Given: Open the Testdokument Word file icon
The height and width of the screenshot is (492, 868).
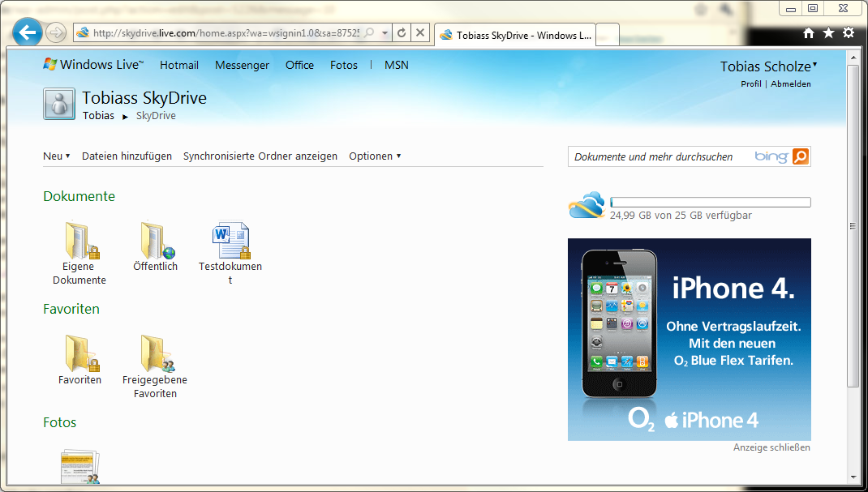Looking at the screenshot, I should click(x=231, y=241).
